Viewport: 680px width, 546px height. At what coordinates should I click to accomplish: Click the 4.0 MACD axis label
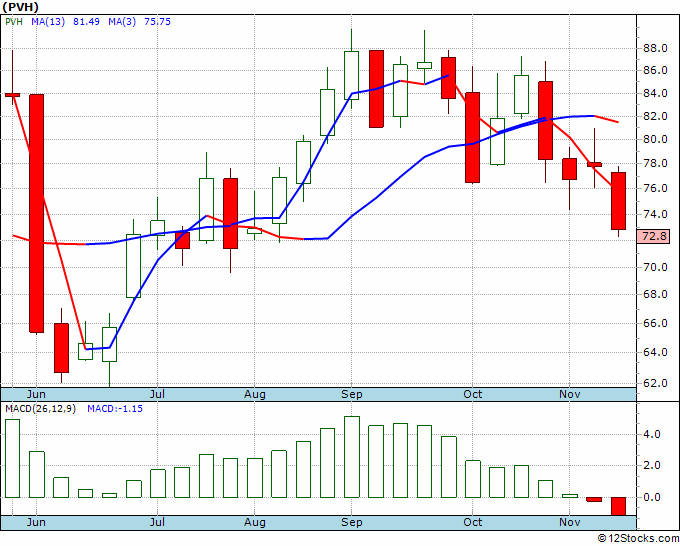pyautogui.click(x=652, y=434)
